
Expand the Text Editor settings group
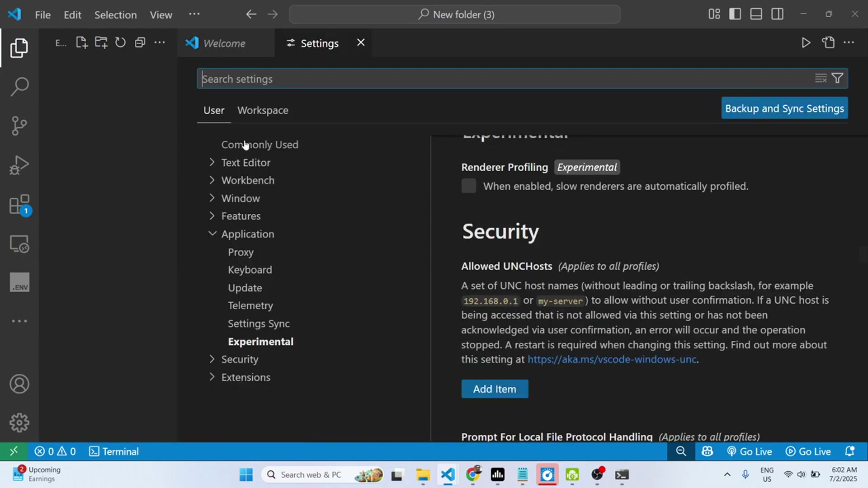212,162
